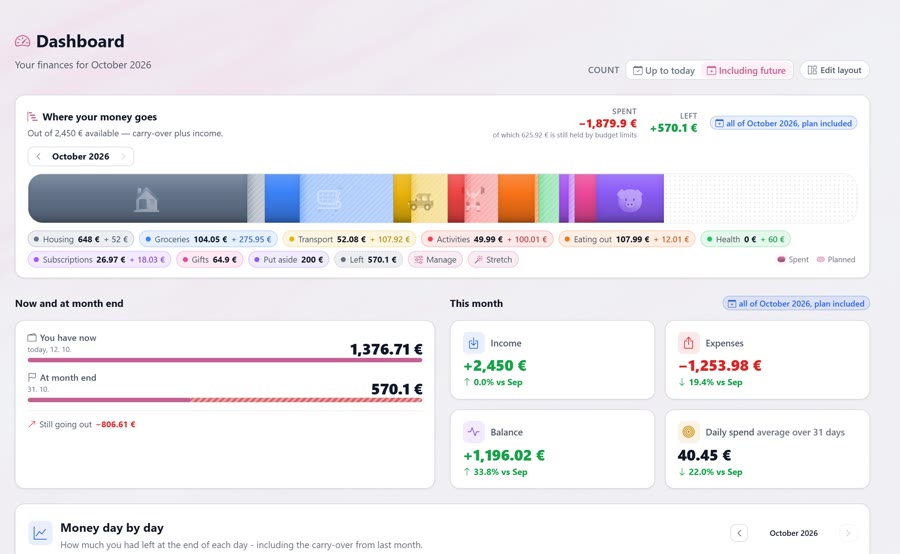Select the Groceries category chip
The image size is (900, 554).
(208, 239)
